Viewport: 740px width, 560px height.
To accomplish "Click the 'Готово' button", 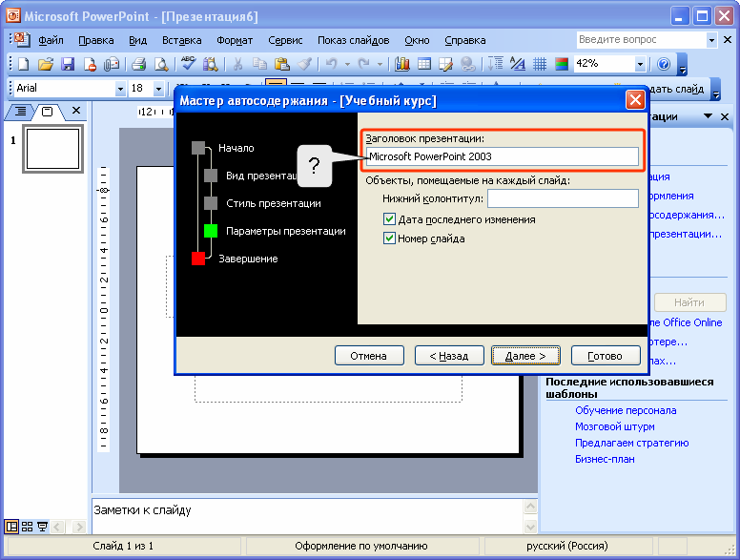I will [606, 356].
